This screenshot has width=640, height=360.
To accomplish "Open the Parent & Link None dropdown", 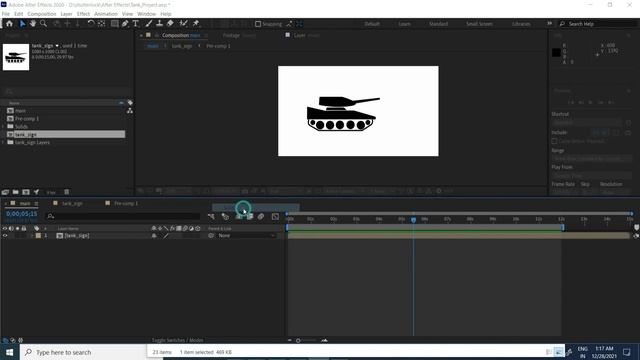I will [246, 236].
